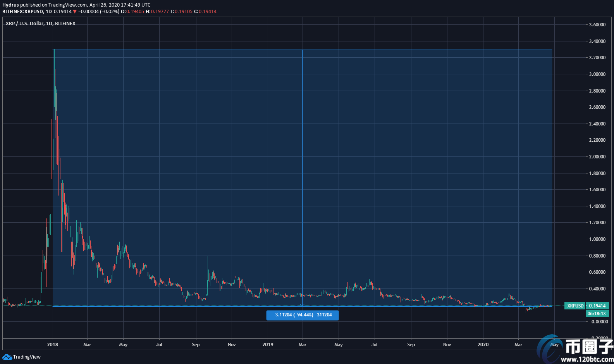Click the 3.20000 price axis label
The width and height of the screenshot is (614, 364).
tap(597, 58)
